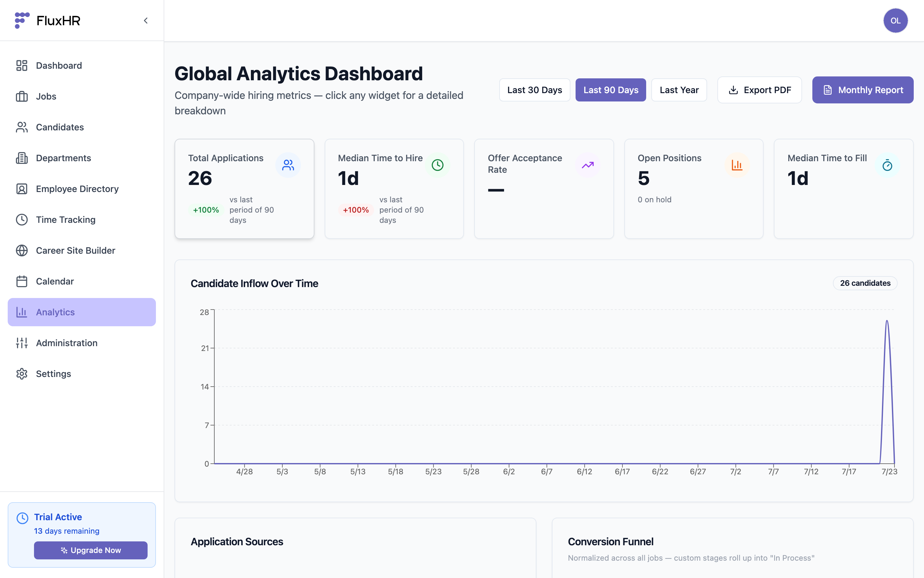
Task: Click the Candidate Inflow Over Time heading
Action: (x=254, y=283)
